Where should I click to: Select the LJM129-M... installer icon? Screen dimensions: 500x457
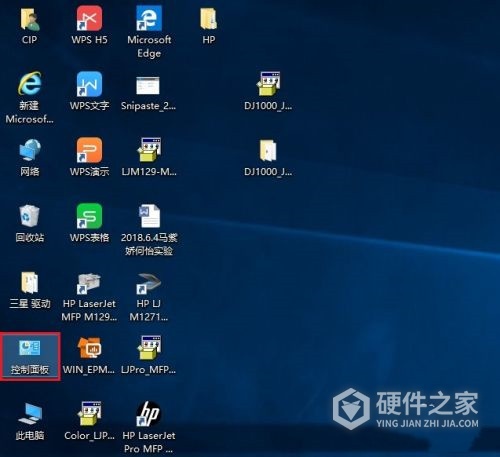[149, 150]
